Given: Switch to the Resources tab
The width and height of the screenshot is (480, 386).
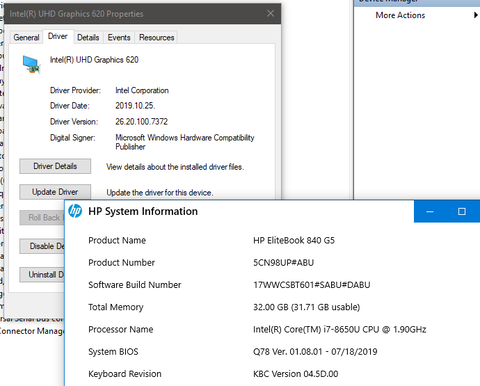Looking at the screenshot, I should click(x=156, y=37).
